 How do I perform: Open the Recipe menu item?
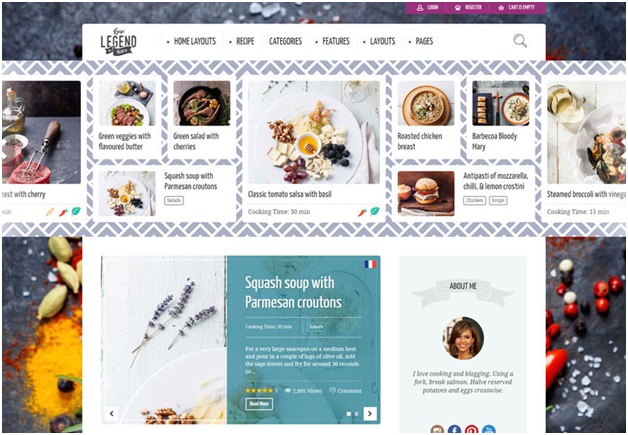tap(245, 41)
